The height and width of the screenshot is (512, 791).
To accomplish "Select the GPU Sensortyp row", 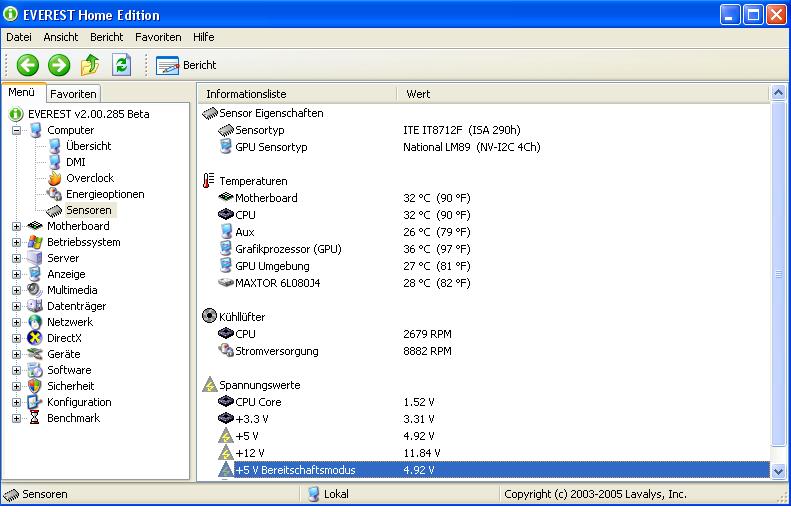I will point(484,147).
